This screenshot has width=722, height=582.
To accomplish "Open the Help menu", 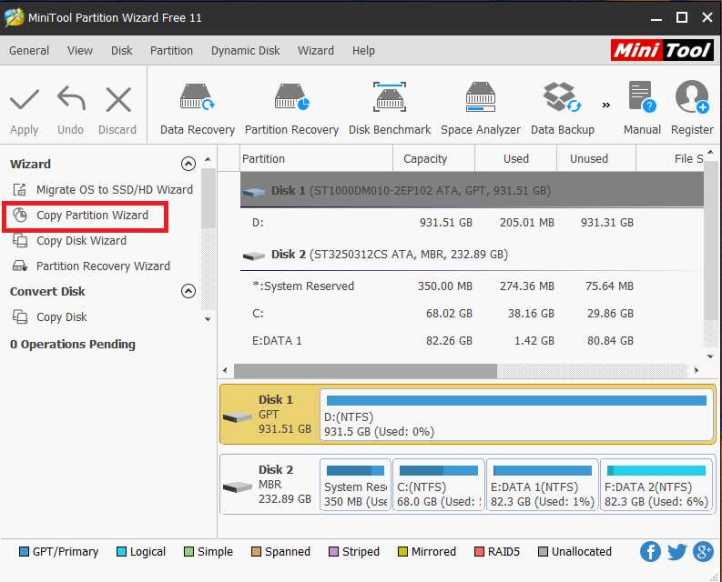I will (363, 50).
